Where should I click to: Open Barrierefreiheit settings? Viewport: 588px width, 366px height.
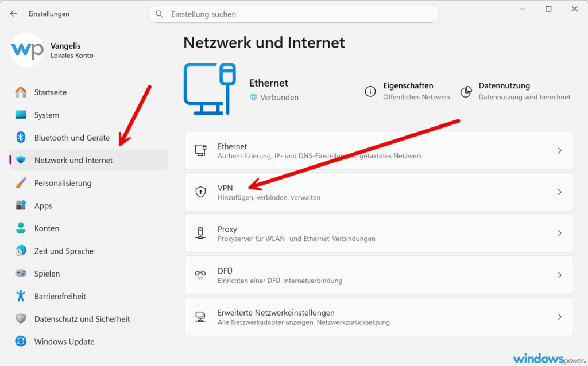pyautogui.click(x=88, y=297)
